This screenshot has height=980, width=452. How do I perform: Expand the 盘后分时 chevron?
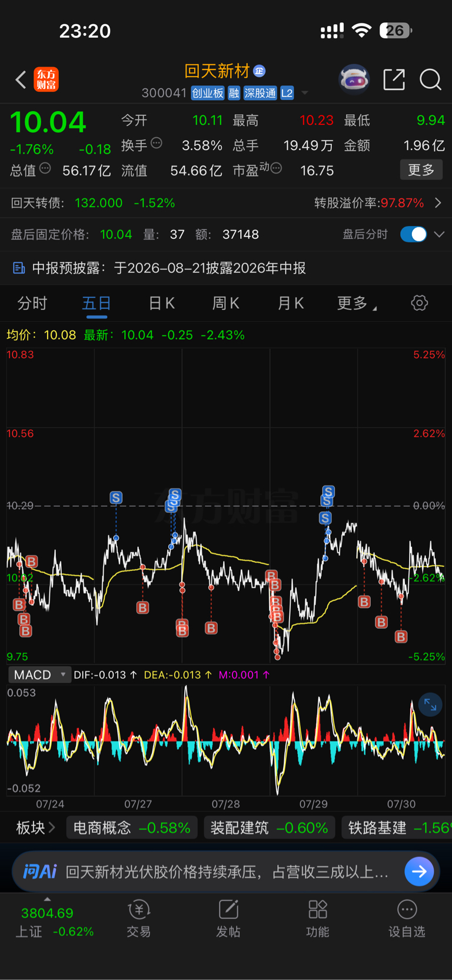tap(439, 234)
